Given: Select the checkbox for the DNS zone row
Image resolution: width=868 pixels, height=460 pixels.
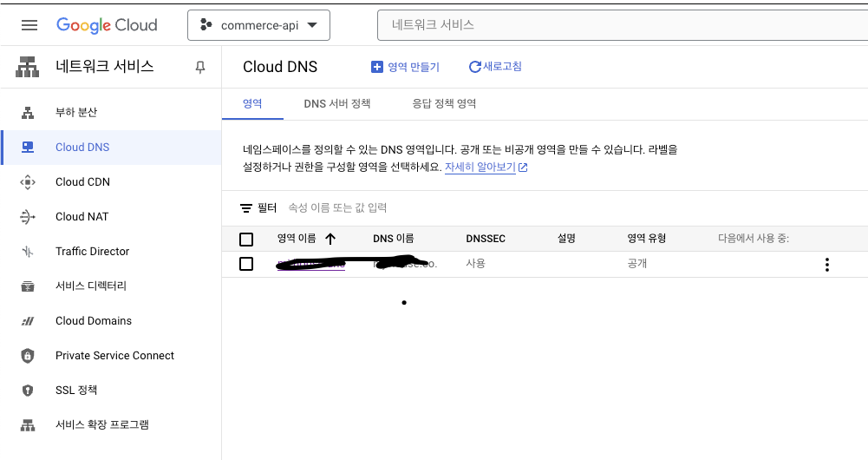Looking at the screenshot, I should pos(246,264).
